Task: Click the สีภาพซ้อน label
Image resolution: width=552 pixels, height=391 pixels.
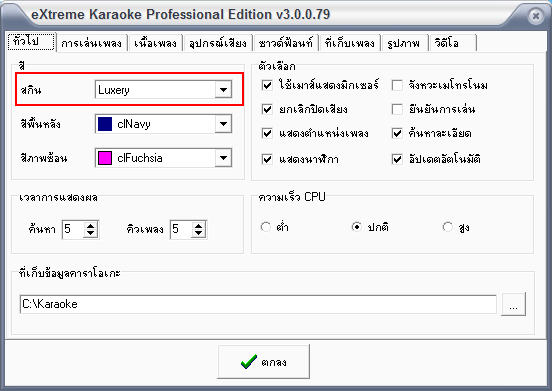Action: 44,158
